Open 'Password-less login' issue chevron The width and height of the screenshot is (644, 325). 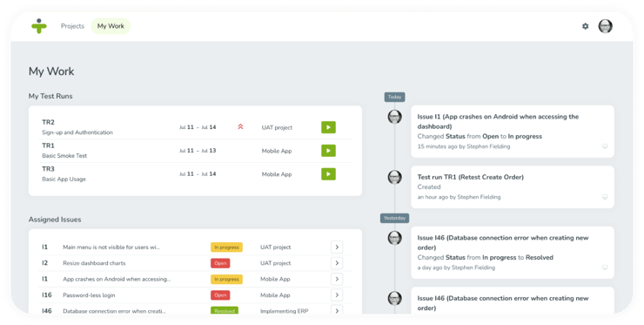(x=337, y=295)
